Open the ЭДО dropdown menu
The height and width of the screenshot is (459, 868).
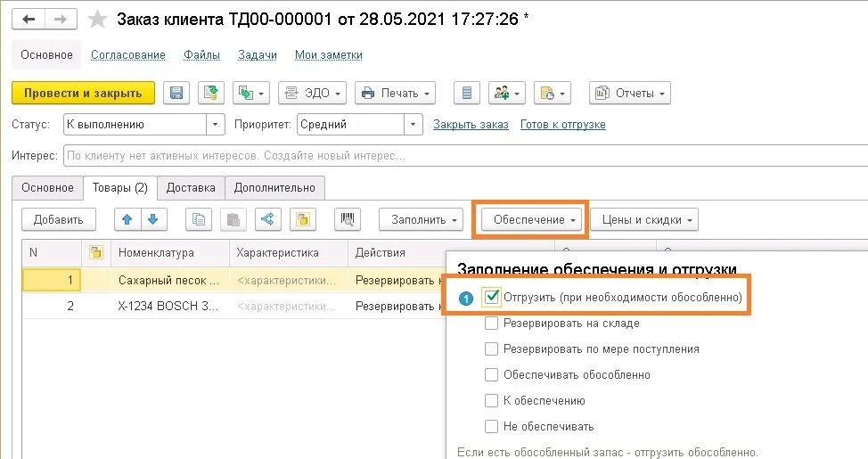click(313, 93)
